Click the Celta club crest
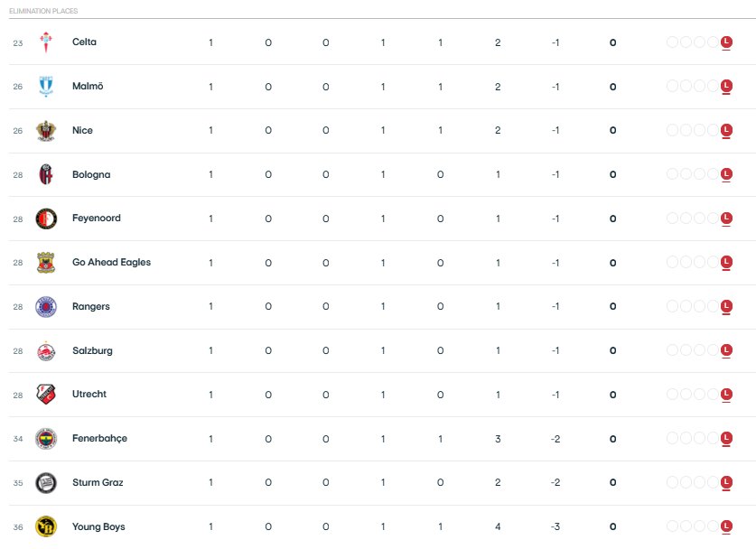Image resolution: width=756 pixels, height=549 pixels. click(46, 42)
